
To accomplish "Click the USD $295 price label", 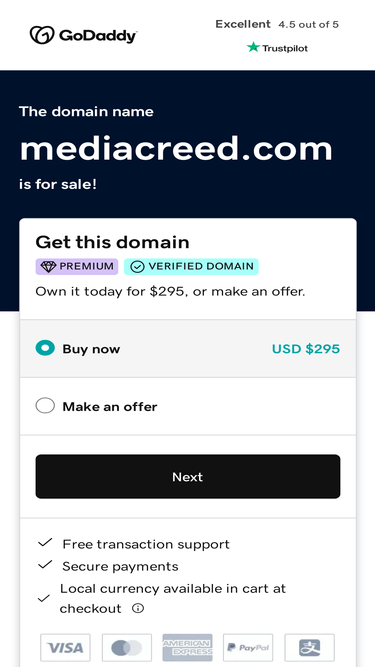I will pos(306,349).
